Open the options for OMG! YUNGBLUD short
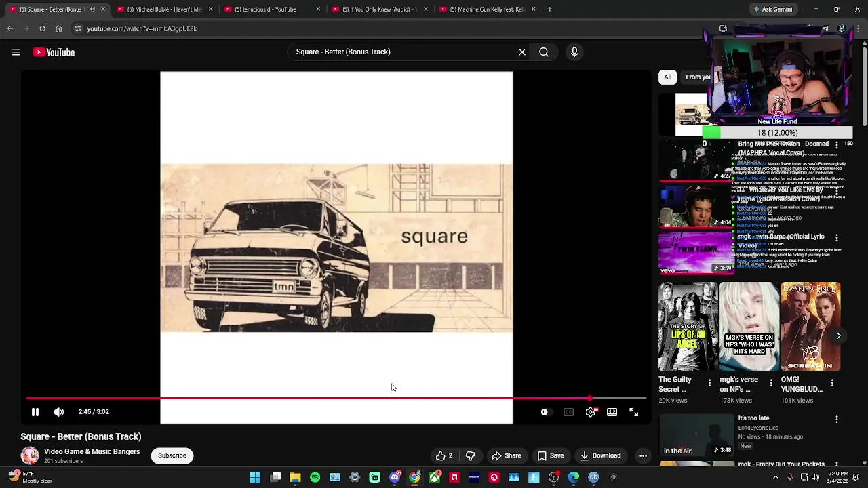The image size is (868, 488). [832, 383]
